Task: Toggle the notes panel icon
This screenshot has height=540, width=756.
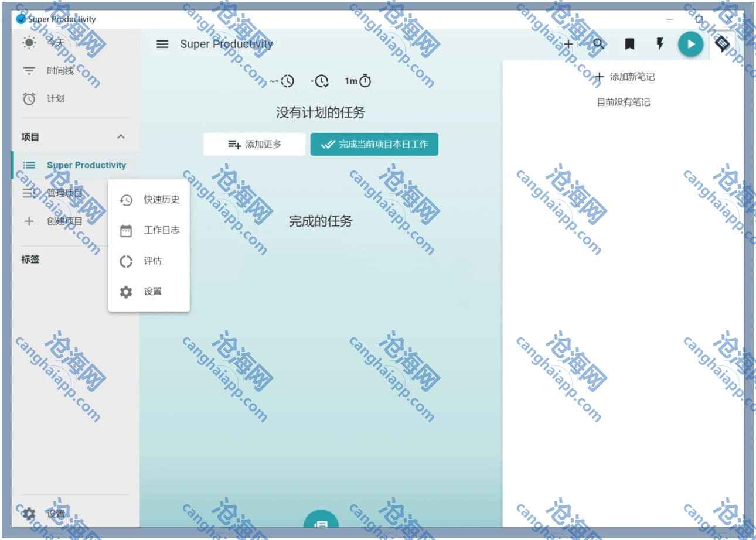Action: tap(722, 44)
